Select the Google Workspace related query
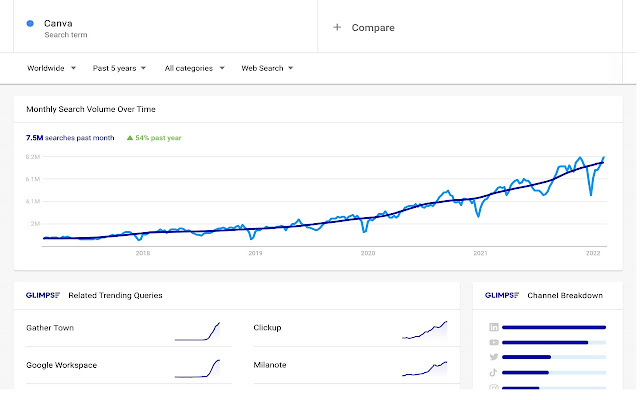 point(62,365)
